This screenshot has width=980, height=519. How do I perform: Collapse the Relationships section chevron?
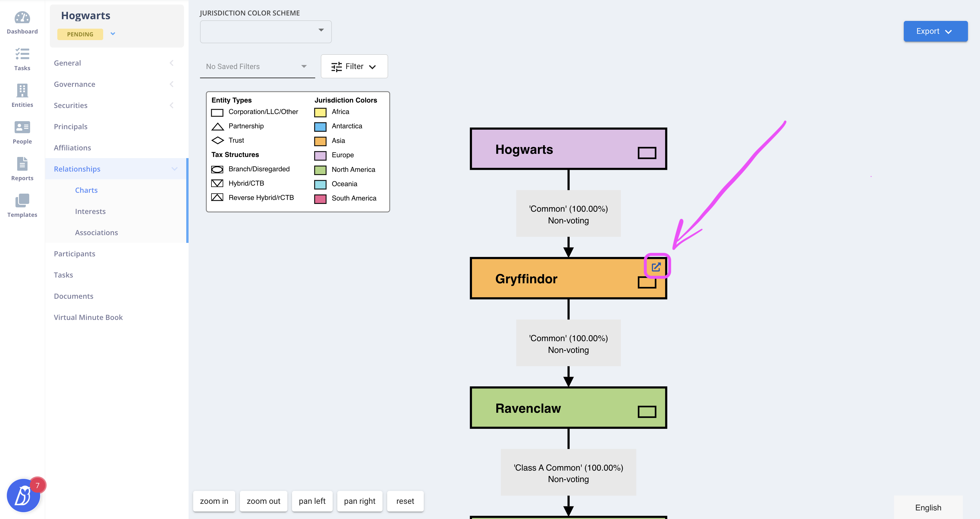pyautogui.click(x=174, y=169)
